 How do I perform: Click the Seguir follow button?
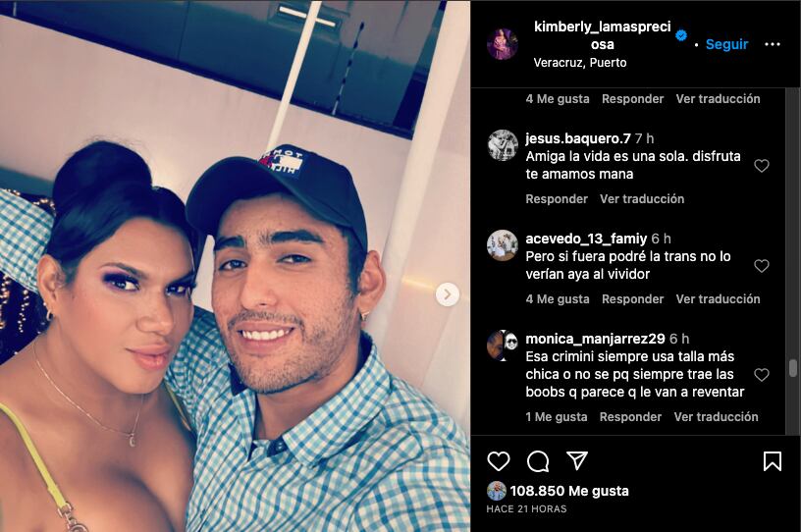(726, 44)
